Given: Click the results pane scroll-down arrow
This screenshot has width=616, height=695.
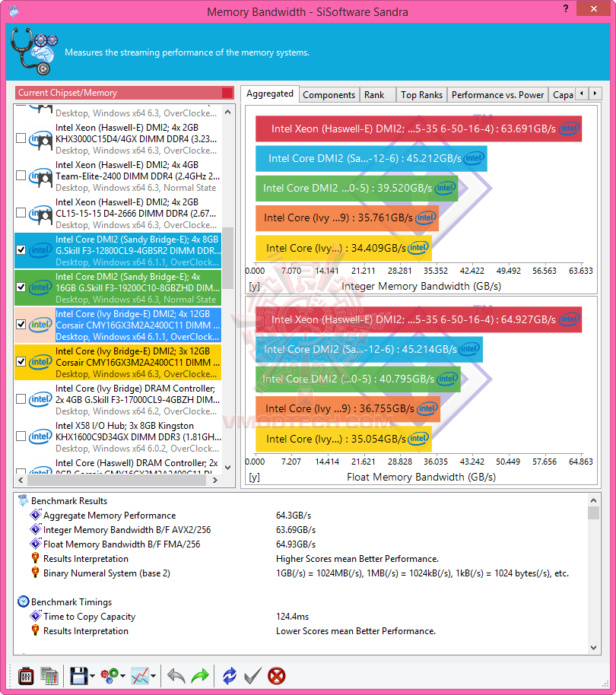Looking at the screenshot, I should click(x=594, y=648).
